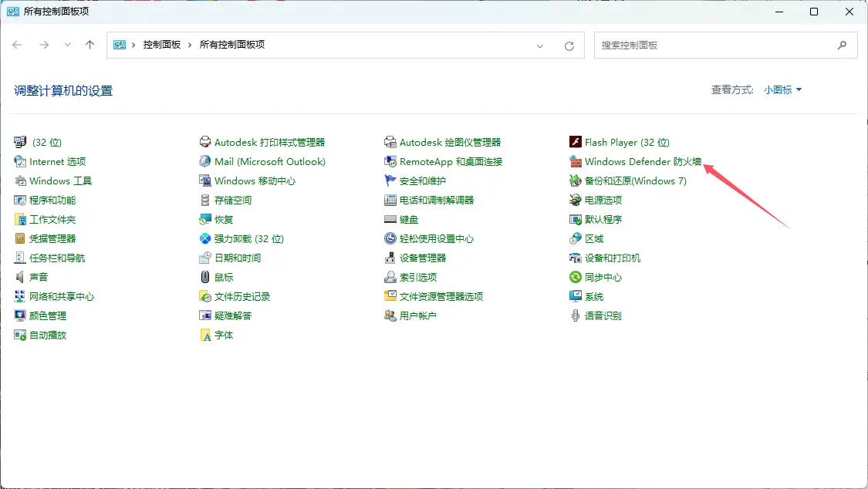Click the 键盘 keyboard icon
The image size is (868, 489).
coord(390,220)
